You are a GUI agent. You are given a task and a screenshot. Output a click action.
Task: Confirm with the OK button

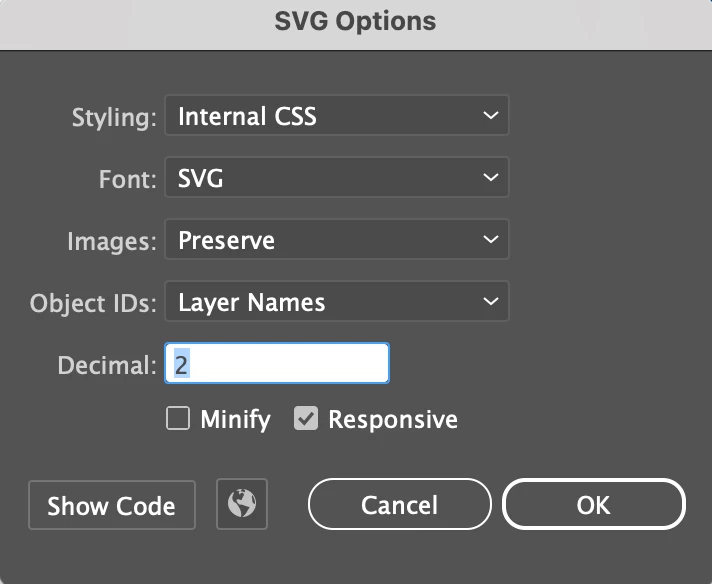[x=593, y=505]
